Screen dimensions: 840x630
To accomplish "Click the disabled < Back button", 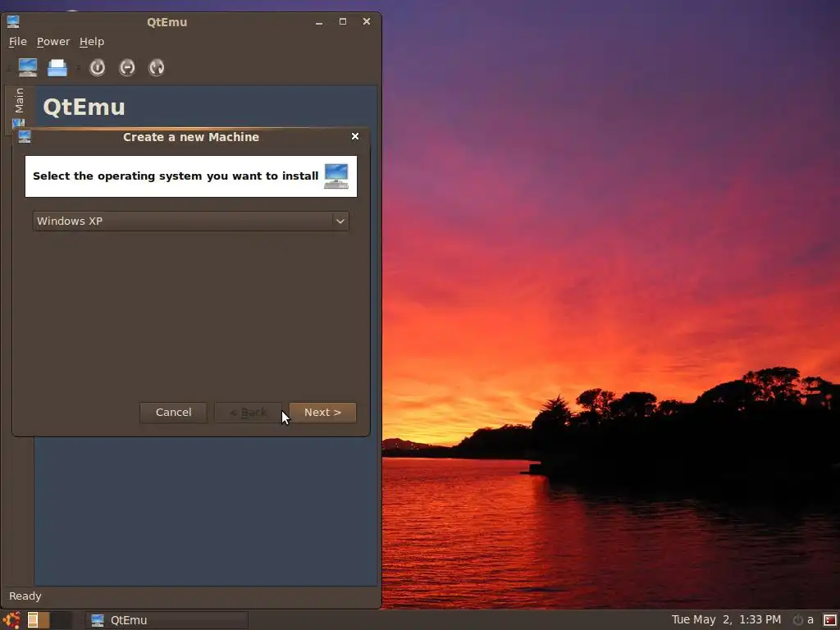I will pyautogui.click(x=248, y=413).
